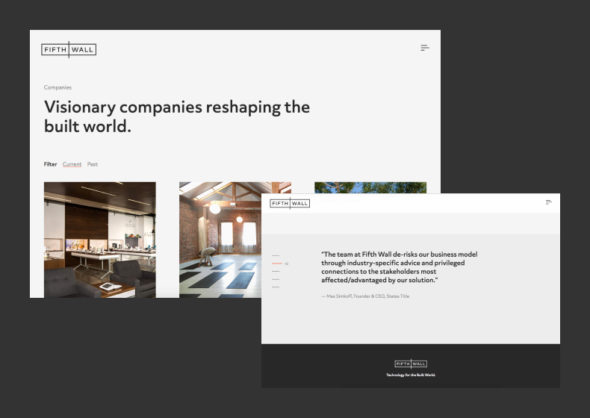Select the first quote slide indicator

[275, 255]
